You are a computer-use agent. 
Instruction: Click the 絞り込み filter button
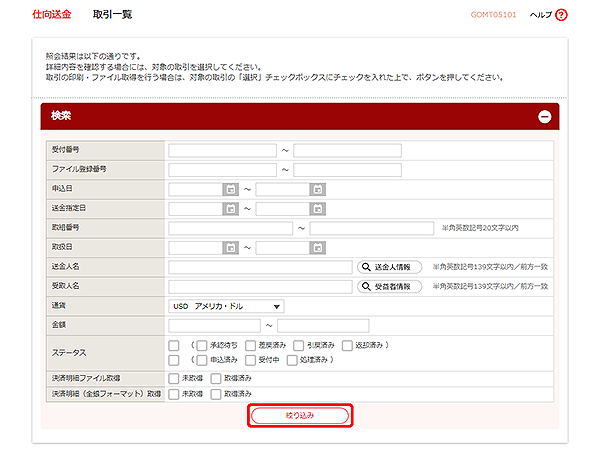(300, 415)
